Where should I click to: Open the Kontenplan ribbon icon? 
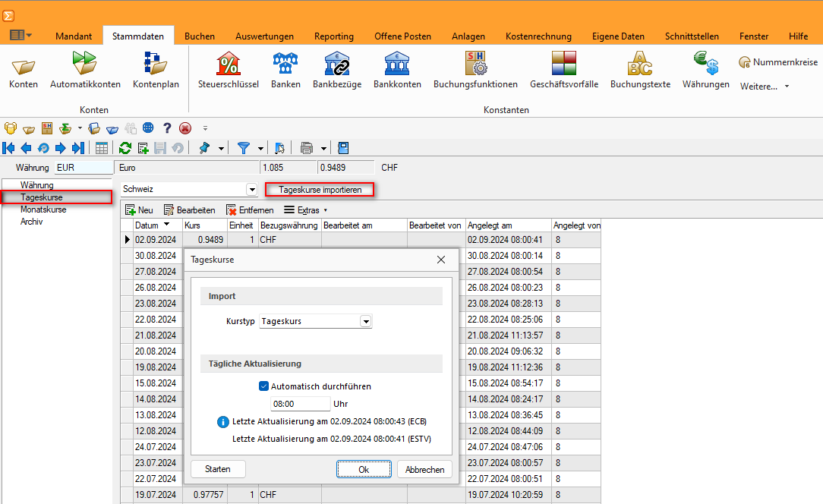click(156, 71)
